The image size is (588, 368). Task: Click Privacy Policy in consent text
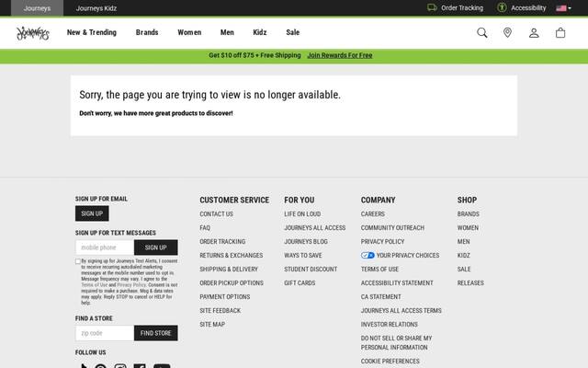[x=131, y=285]
